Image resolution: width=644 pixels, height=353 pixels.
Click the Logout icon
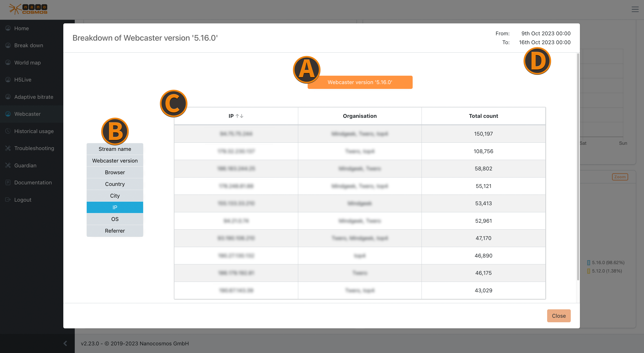point(8,200)
